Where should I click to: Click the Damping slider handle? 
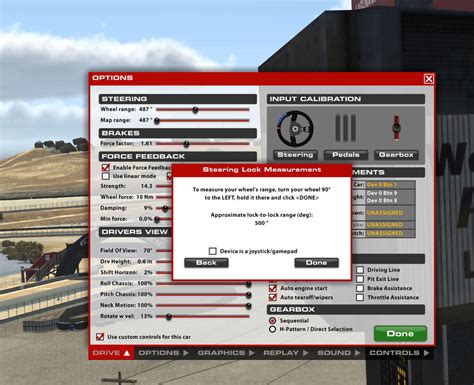[165, 209]
